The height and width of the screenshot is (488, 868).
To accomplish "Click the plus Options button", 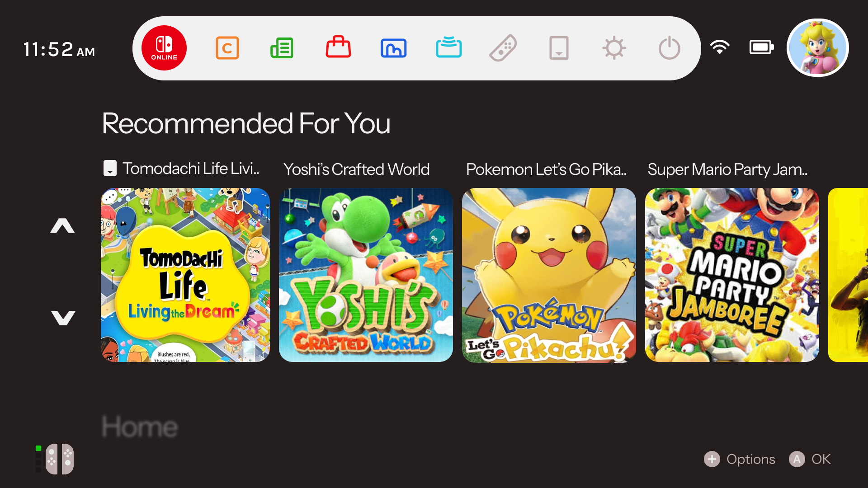I will click(x=740, y=459).
